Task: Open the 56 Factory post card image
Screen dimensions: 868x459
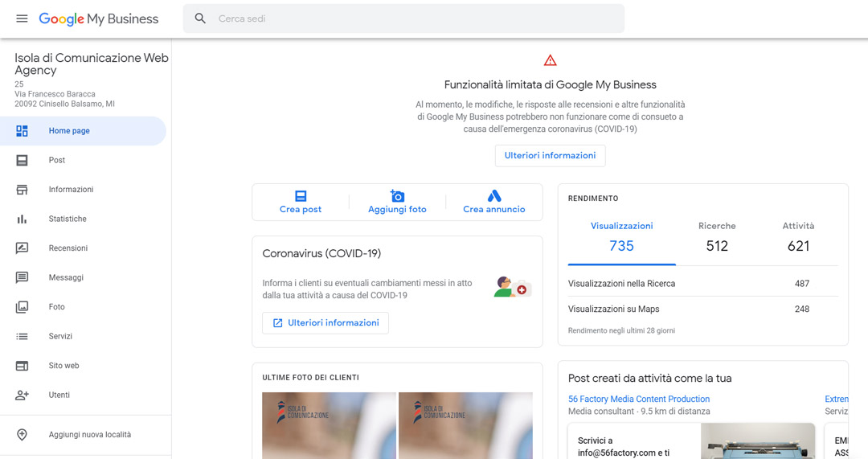Action: pos(757,441)
